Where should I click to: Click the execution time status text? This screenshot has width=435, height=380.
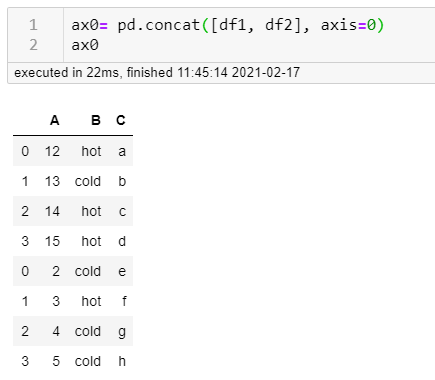157,72
